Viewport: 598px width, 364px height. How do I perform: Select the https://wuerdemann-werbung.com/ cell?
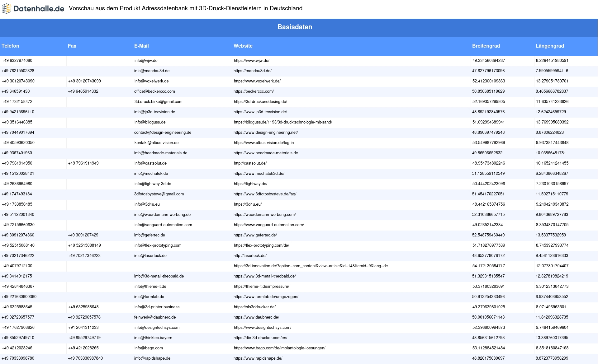click(265, 215)
